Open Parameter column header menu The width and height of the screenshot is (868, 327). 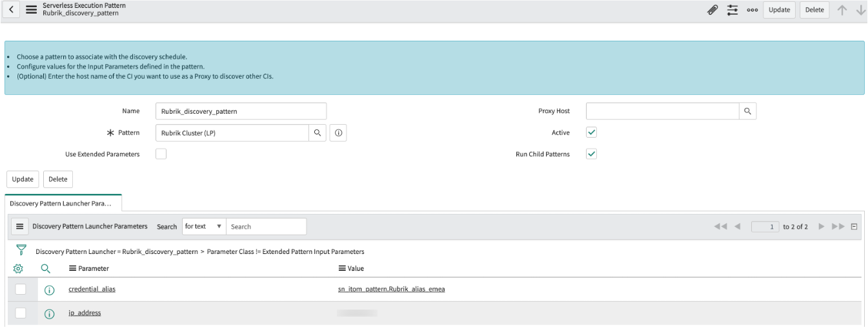pos(72,268)
